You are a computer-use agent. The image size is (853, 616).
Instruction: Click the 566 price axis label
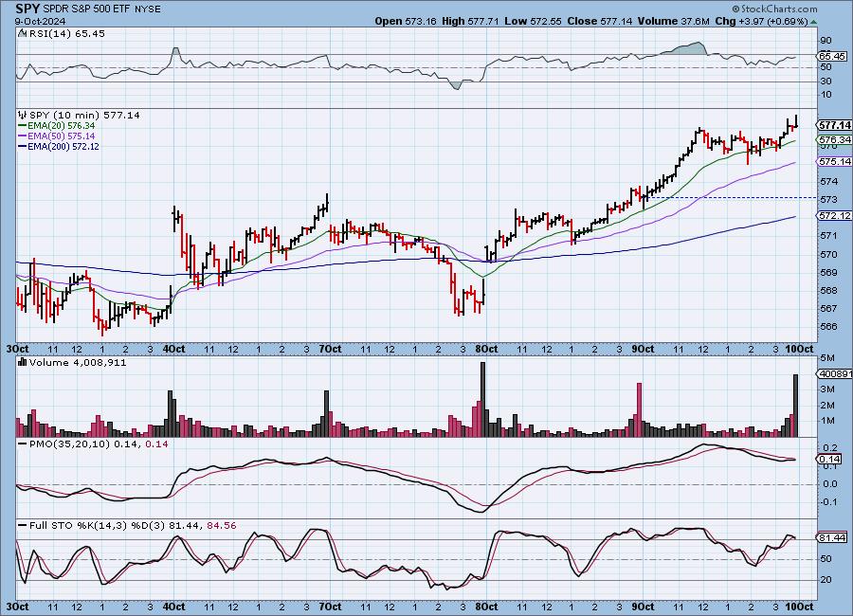point(828,327)
